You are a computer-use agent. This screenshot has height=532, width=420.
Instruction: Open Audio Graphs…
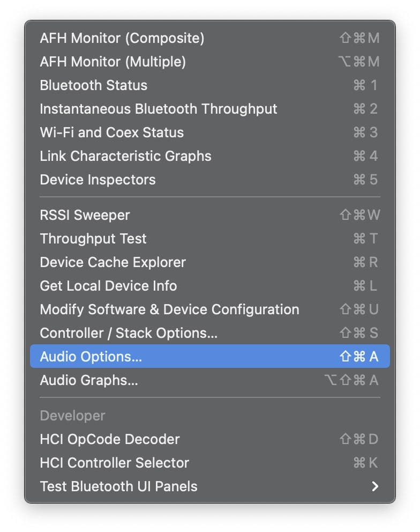tap(210, 380)
